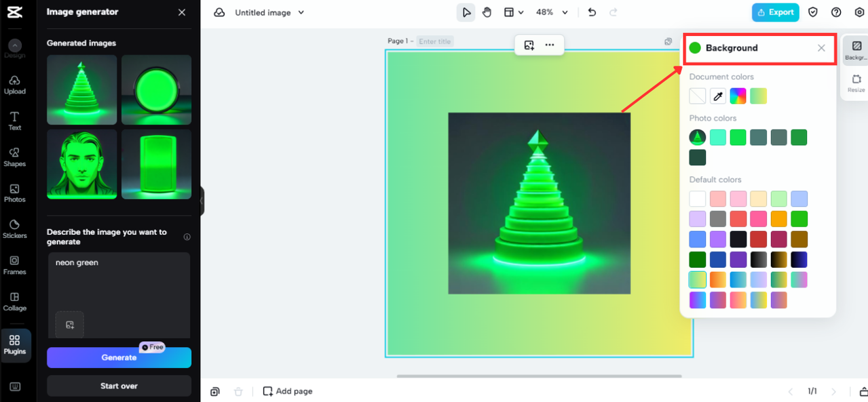Viewport: 868px width, 402px height.
Task: Click the Export button
Action: pyautogui.click(x=775, y=12)
